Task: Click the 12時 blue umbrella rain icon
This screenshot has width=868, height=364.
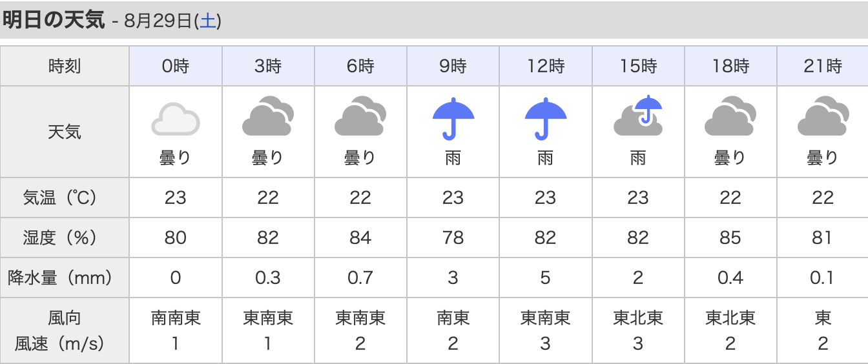Action: 546,119
